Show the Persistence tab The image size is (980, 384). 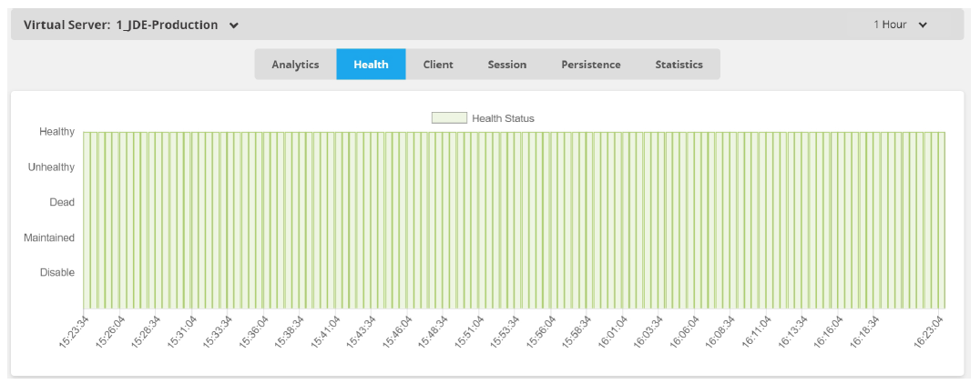tap(590, 65)
